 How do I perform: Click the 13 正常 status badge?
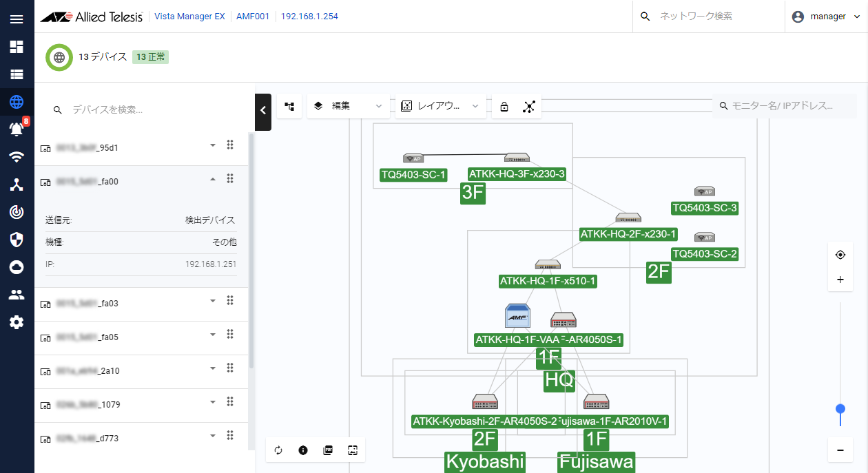150,57
